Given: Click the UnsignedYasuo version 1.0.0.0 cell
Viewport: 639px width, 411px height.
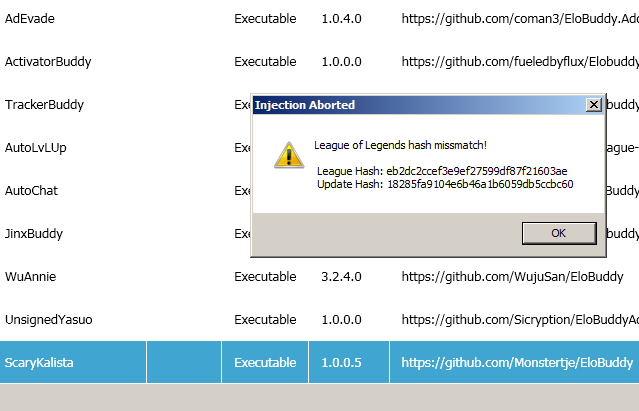Looking at the screenshot, I should click(342, 320).
